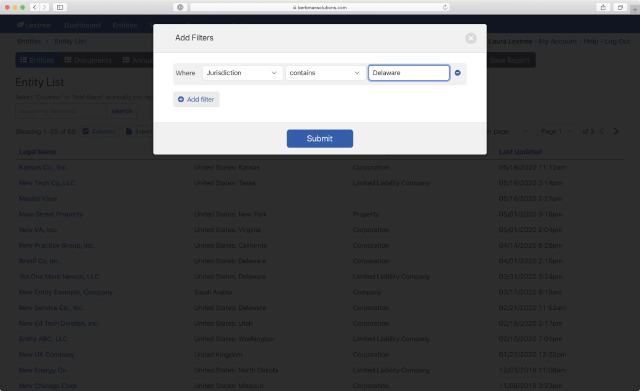Focus the Delaware filter value field
The image size is (640, 391).
click(409, 73)
